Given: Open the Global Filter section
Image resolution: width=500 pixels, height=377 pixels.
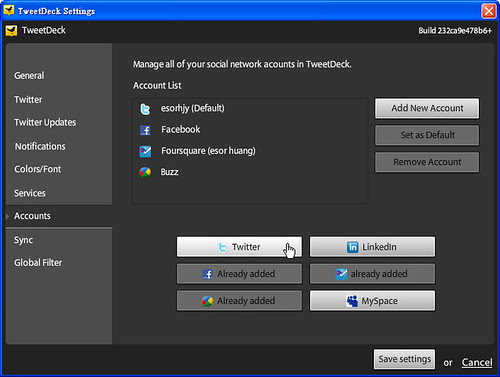Looking at the screenshot, I should pos(38,263).
